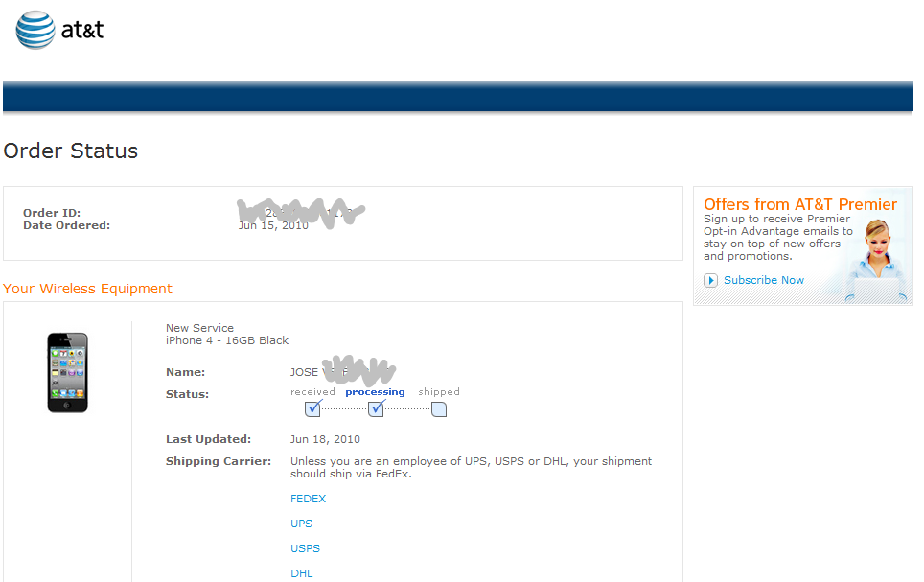This screenshot has width=924, height=582.
Task: Click the 'Status:' label
Action: [188, 394]
